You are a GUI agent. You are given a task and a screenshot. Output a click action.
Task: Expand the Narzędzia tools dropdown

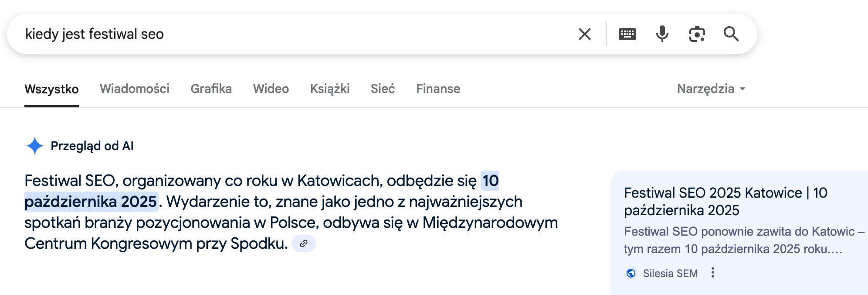pyautogui.click(x=711, y=89)
